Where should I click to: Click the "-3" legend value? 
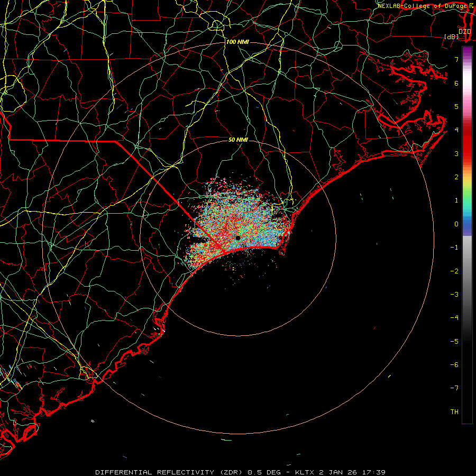[x=454, y=295]
